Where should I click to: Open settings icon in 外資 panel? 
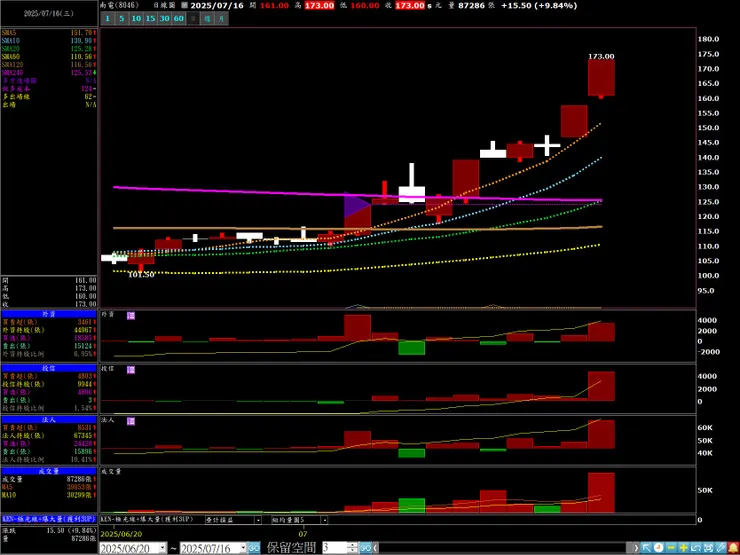pos(131,315)
